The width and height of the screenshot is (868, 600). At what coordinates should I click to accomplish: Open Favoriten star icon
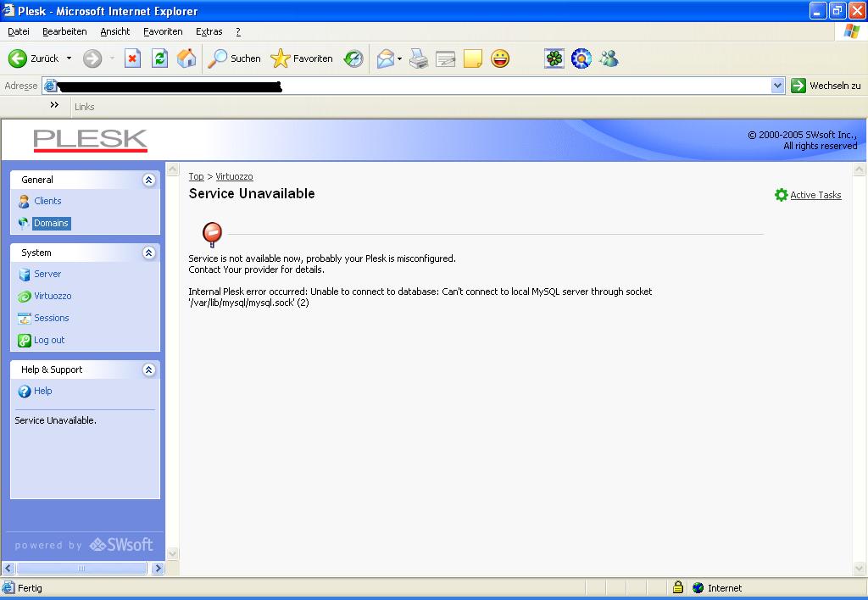281,58
